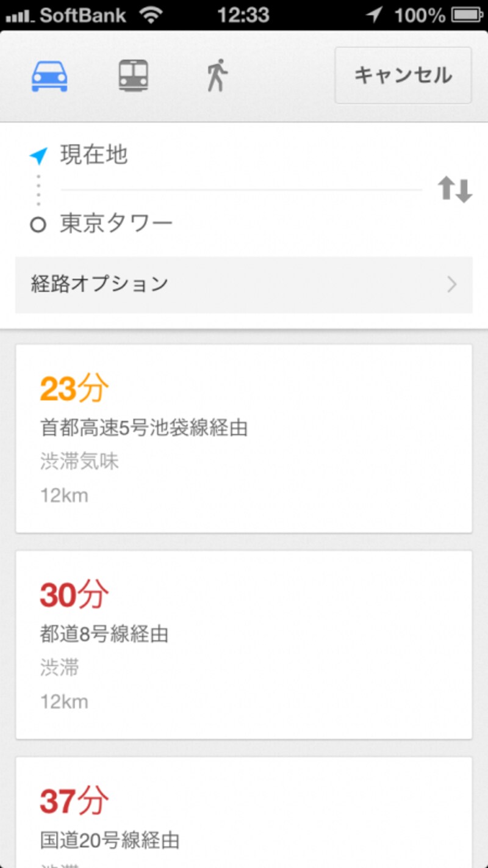The width and height of the screenshot is (488, 868).
Task: Tap the battery icon in status bar
Action: coord(467,15)
